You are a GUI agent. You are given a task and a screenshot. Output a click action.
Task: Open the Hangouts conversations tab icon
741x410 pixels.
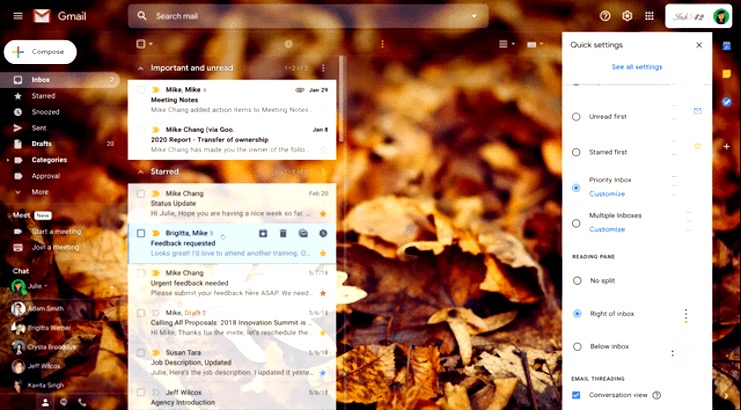64,402
